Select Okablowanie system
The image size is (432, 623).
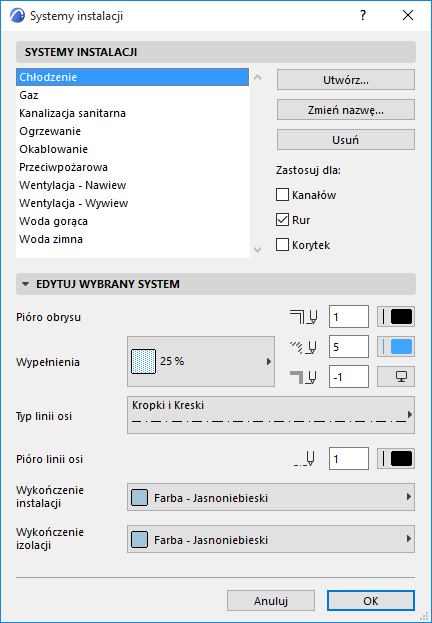pyautogui.click(x=132, y=149)
